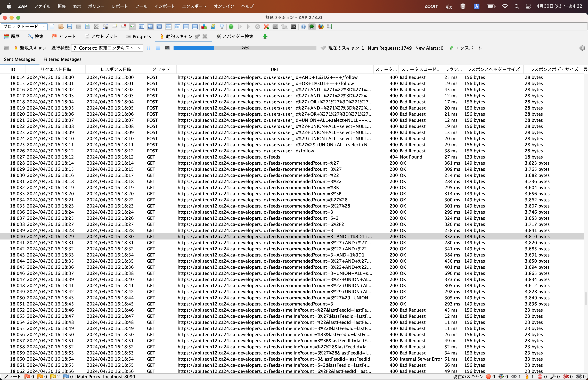
Task: Click the 28% scan progress bar
Action: tap(245, 48)
